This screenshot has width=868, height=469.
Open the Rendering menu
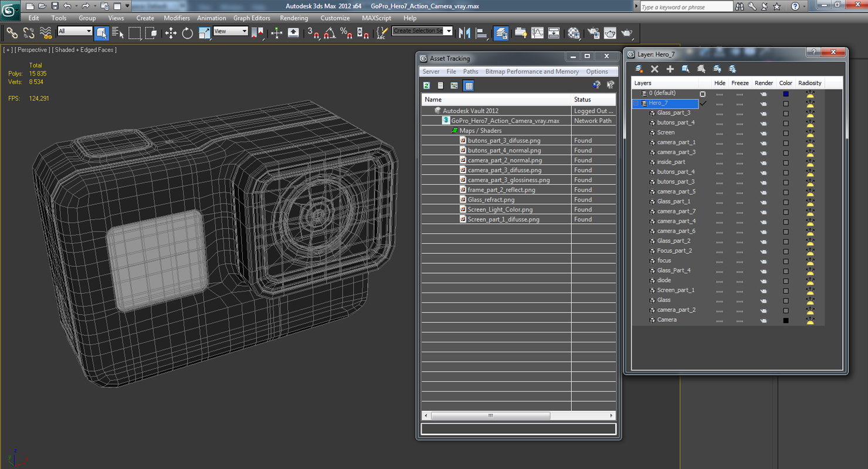click(294, 18)
